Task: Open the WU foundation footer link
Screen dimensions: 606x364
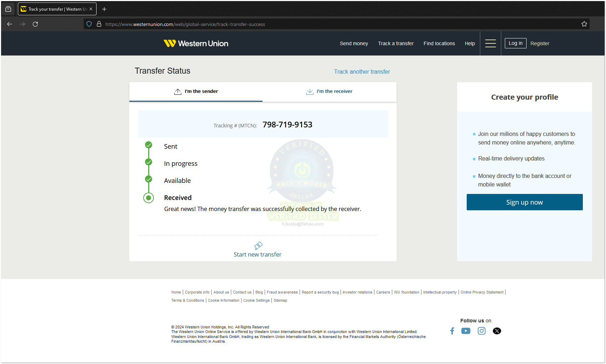Action: point(406,292)
